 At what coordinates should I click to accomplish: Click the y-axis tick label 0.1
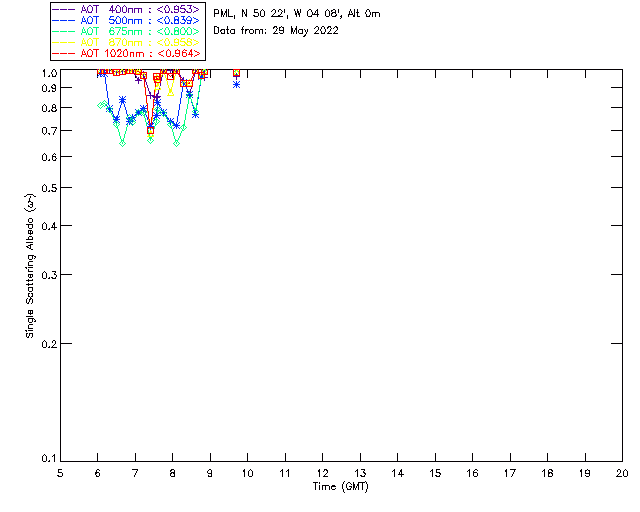[x=49, y=459]
